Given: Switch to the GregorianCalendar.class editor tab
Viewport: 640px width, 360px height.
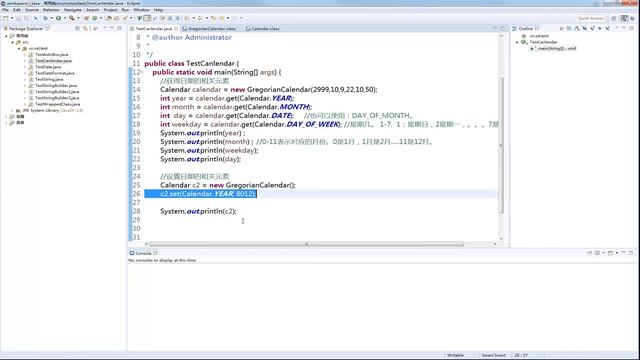Looking at the screenshot, I should 209,29.
